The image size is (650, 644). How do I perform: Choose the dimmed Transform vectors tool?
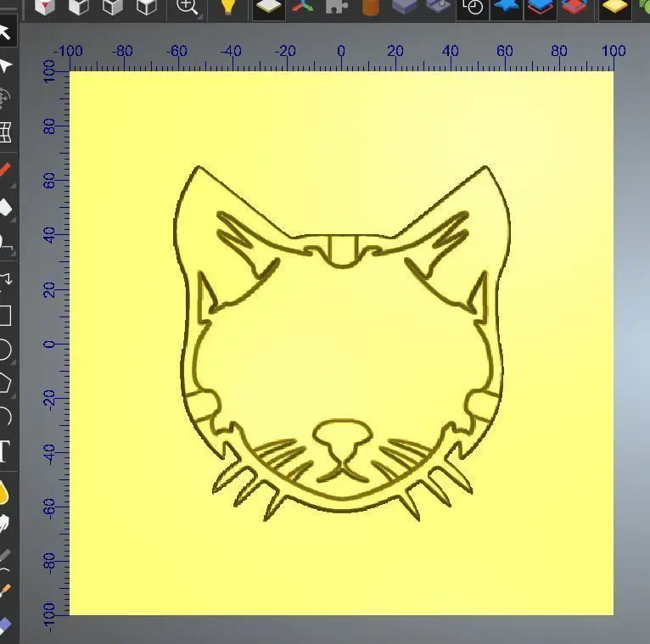(4, 98)
